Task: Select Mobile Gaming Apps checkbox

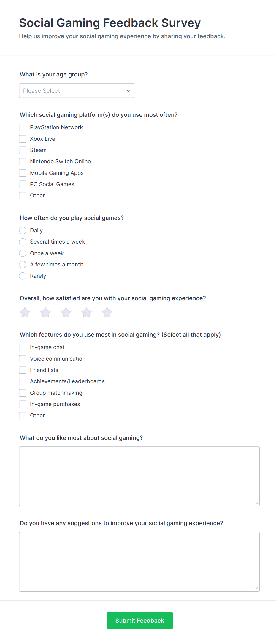Action: [x=23, y=173]
